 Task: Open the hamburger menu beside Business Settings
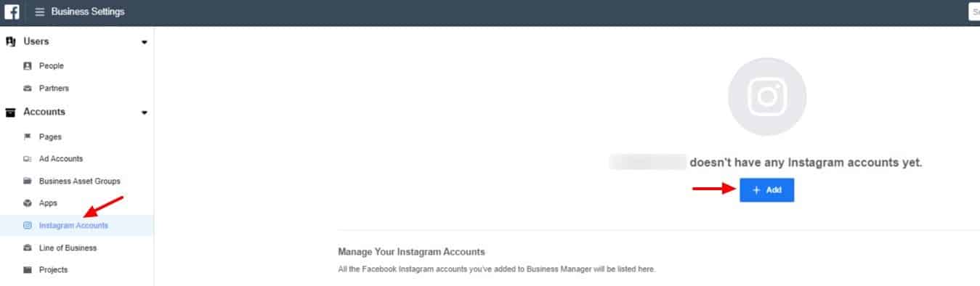click(39, 12)
